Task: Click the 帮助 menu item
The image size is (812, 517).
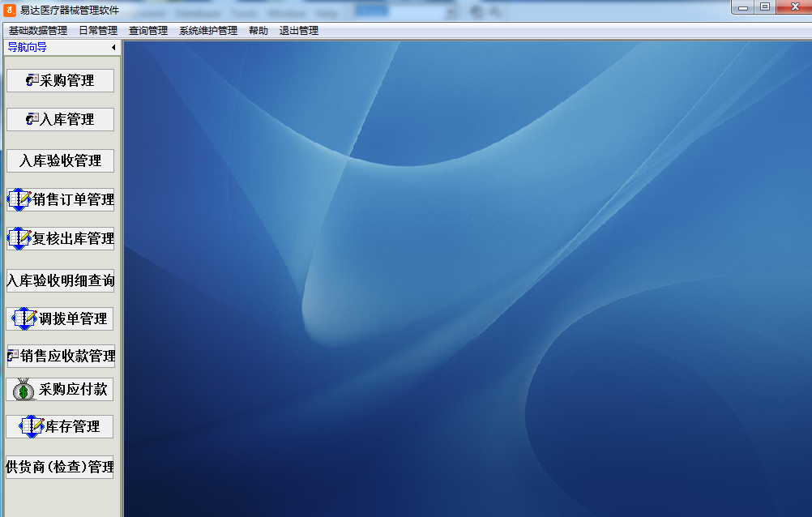Action: [x=259, y=31]
